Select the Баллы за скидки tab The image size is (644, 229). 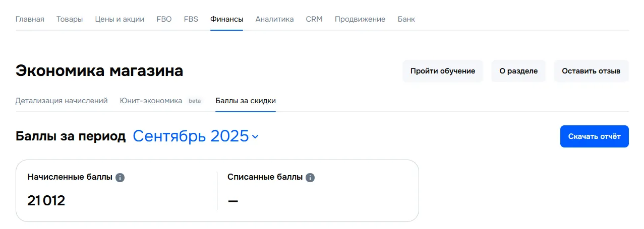pyautogui.click(x=246, y=101)
